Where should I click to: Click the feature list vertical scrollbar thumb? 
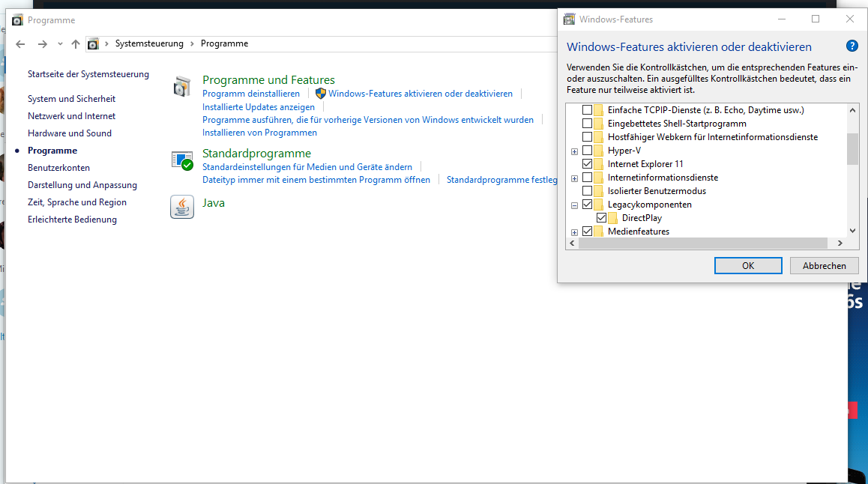coord(852,149)
